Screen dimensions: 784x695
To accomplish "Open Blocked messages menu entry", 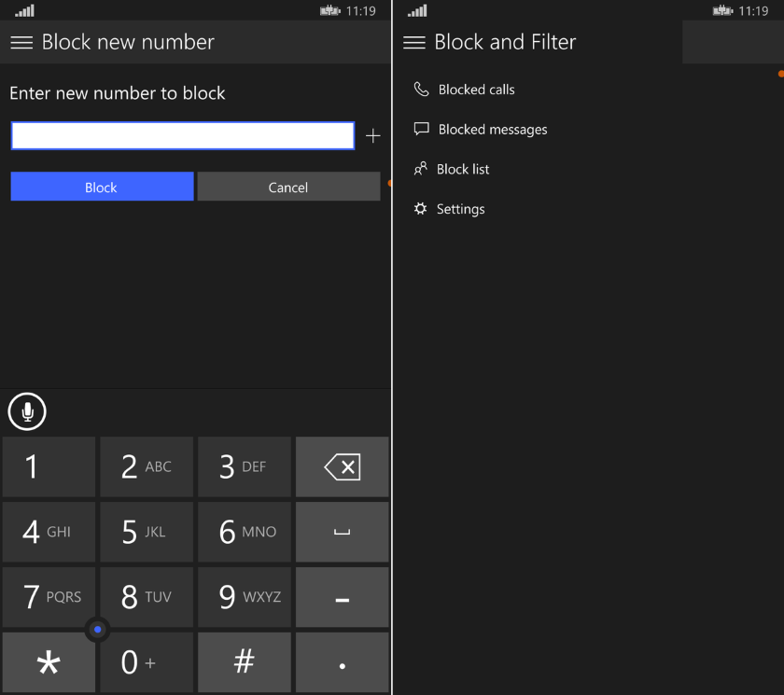I will point(493,130).
